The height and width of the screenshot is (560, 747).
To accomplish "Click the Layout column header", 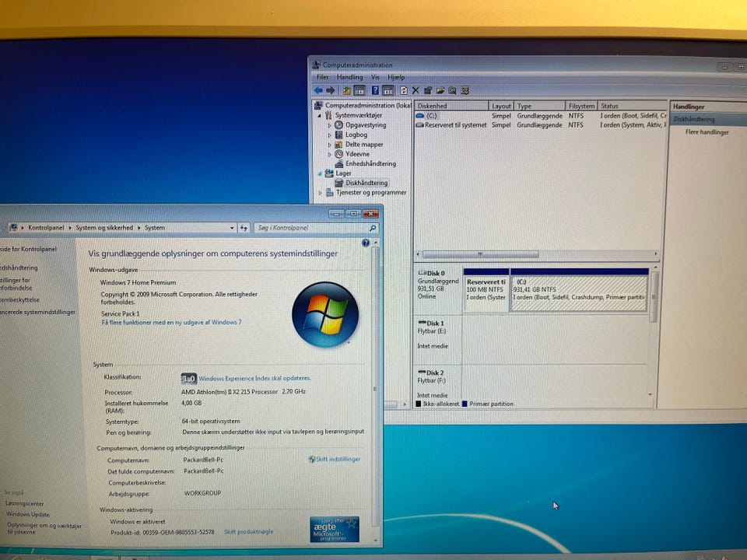I will point(501,106).
